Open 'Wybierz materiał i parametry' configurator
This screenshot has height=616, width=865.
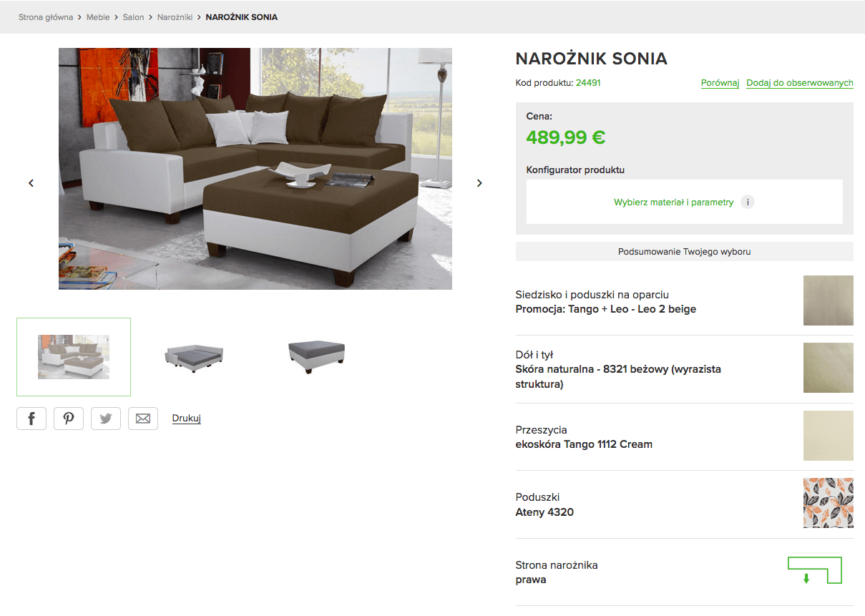click(x=674, y=202)
